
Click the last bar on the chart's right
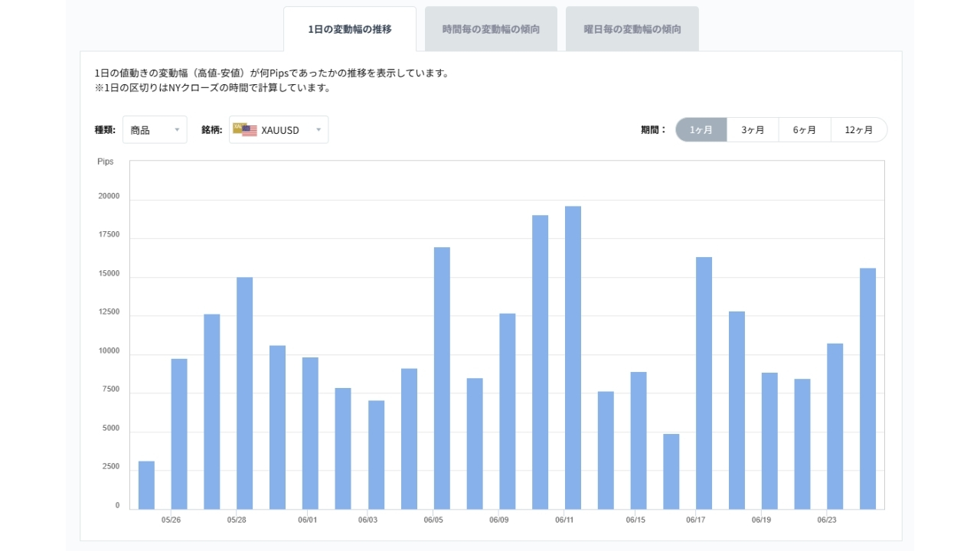(867, 389)
